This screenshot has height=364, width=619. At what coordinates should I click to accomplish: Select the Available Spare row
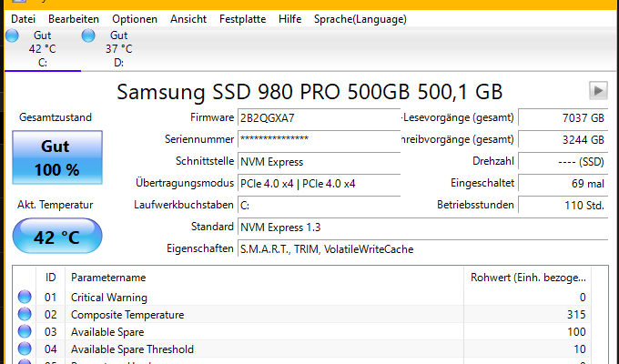click(x=302, y=331)
